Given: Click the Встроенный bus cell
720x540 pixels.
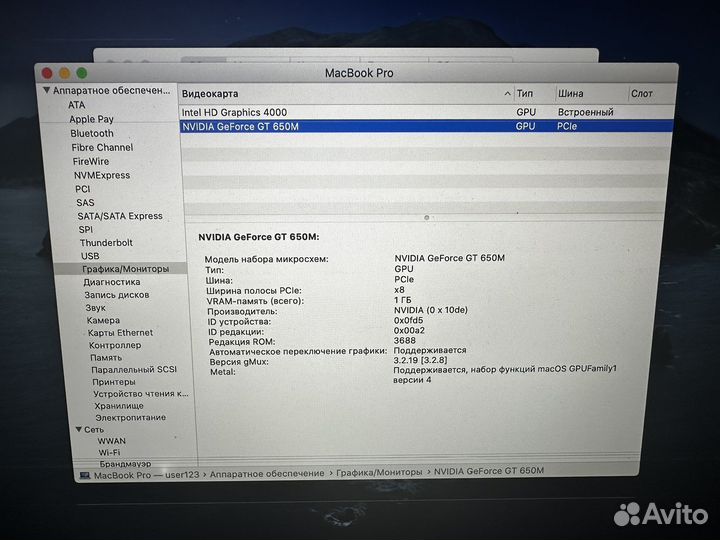Looking at the screenshot, I should (586, 112).
